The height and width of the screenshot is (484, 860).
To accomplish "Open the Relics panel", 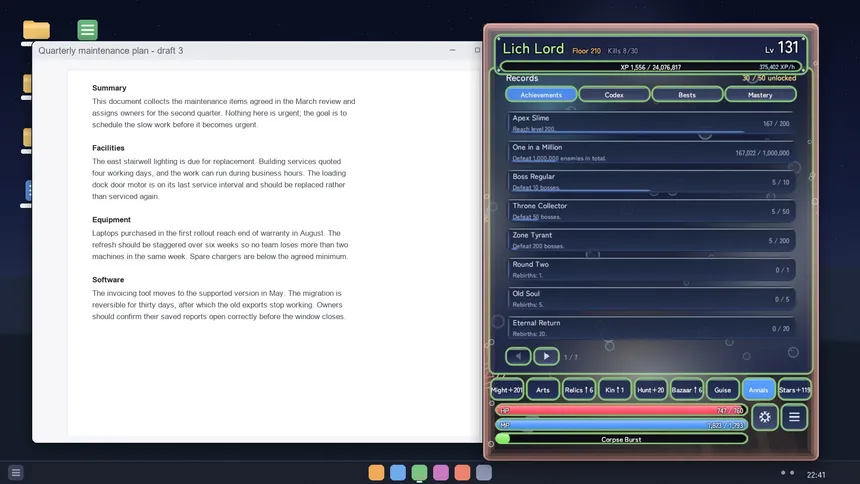I will (x=579, y=390).
